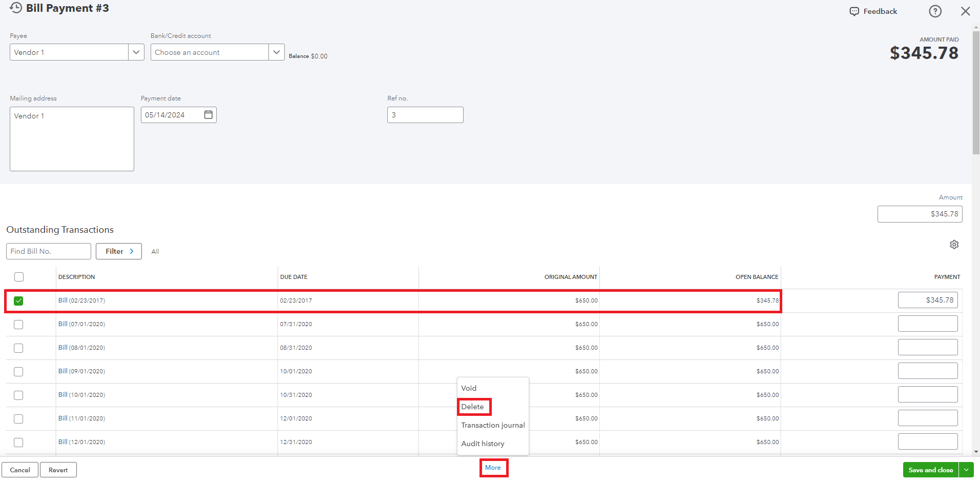Open the Feedback chat icon
Image resolution: width=980 pixels, height=482 pixels.
coord(854,11)
